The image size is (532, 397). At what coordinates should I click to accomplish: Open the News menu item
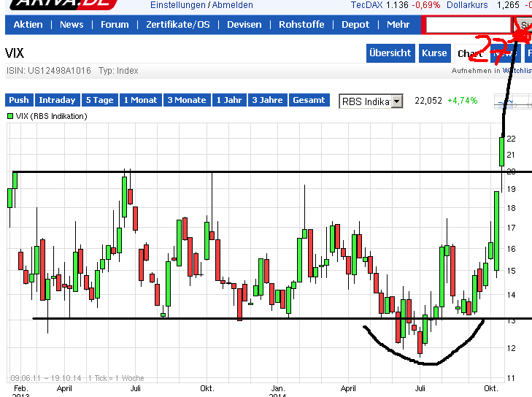click(72, 24)
